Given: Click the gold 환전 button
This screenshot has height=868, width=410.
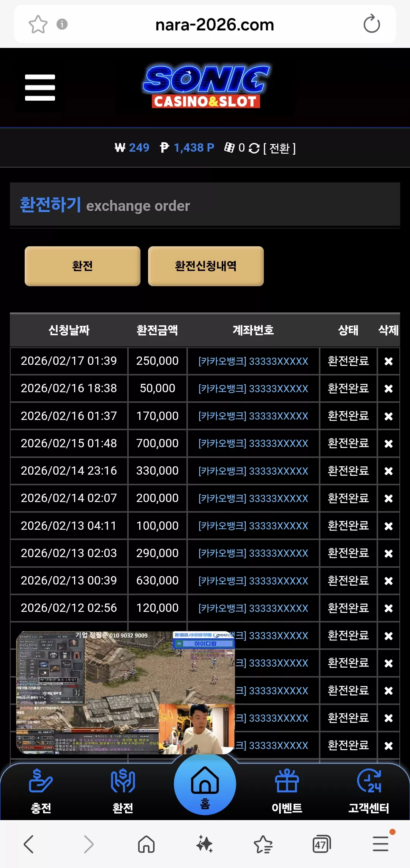Looking at the screenshot, I should [x=82, y=266].
